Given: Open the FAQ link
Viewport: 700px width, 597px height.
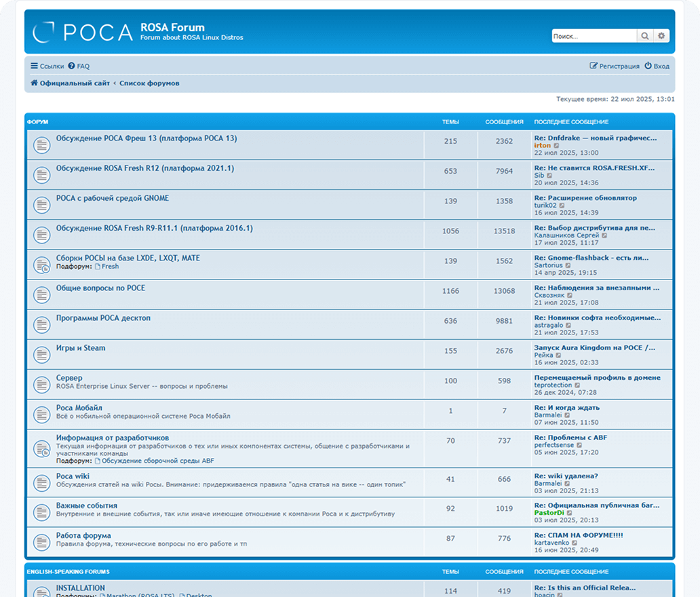Looking at the screenshot, I should click(x=79, y=66).
